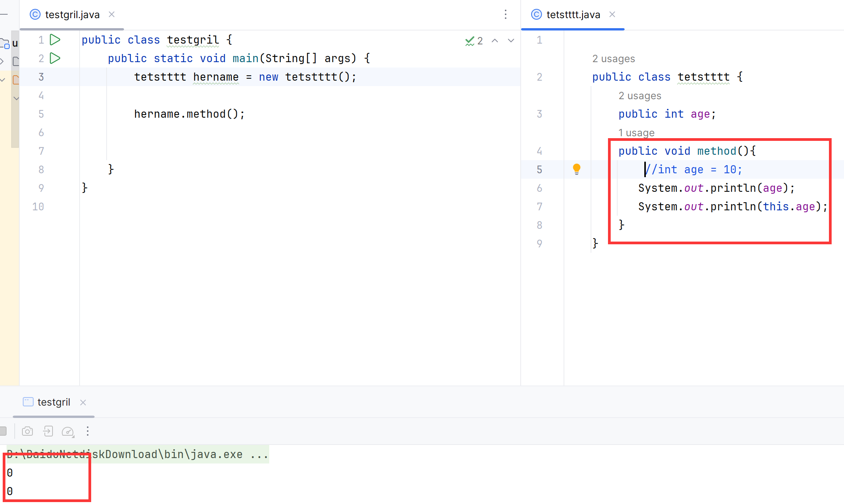Viewport: 844px width, 504px height.
Task: Click 'new tetstttt()' in line 3
Action: click(x=304, y=77)
